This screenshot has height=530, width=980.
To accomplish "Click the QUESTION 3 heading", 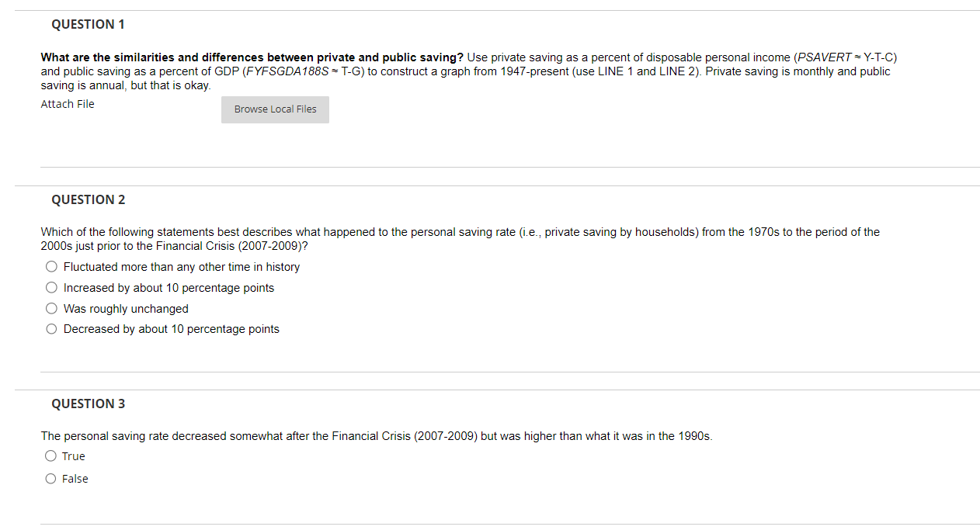I will (88, 404).
